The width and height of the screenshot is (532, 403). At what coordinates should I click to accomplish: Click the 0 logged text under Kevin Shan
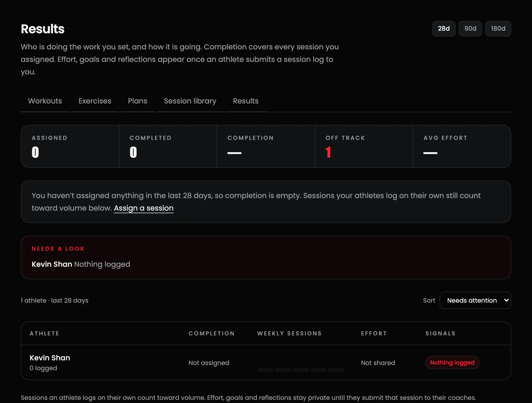(x=43, y=368)
